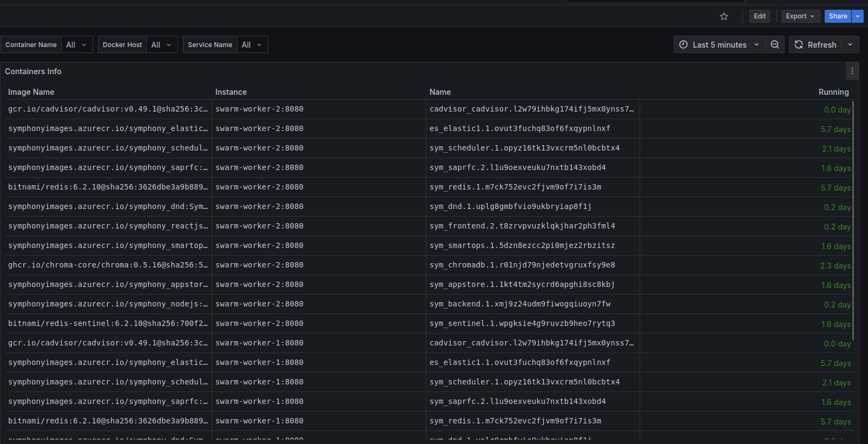Sort by the Instance column header
This screenshot has width=868, height=444.
pos(231,92)
